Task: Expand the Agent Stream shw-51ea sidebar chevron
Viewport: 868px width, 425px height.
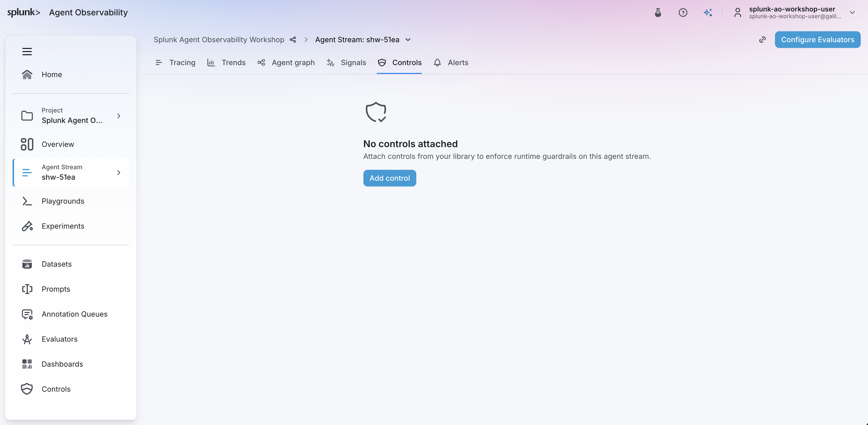Action: 119,172
